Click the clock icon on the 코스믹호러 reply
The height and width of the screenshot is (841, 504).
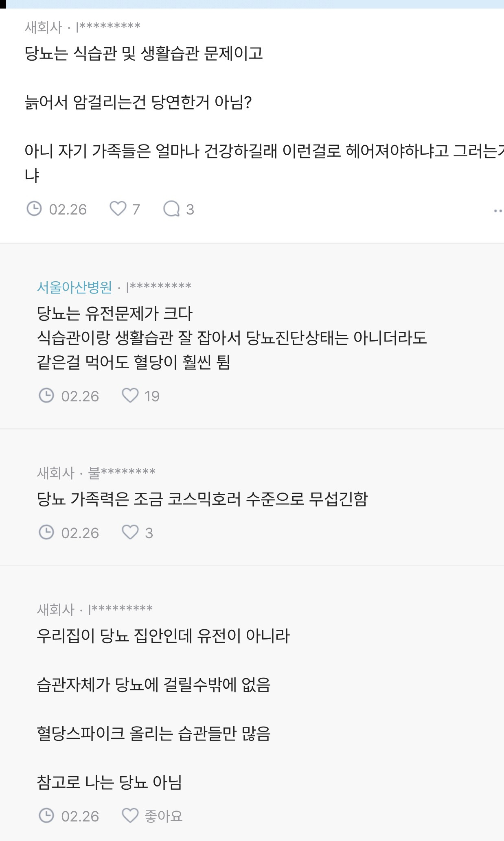pos(46,532)
